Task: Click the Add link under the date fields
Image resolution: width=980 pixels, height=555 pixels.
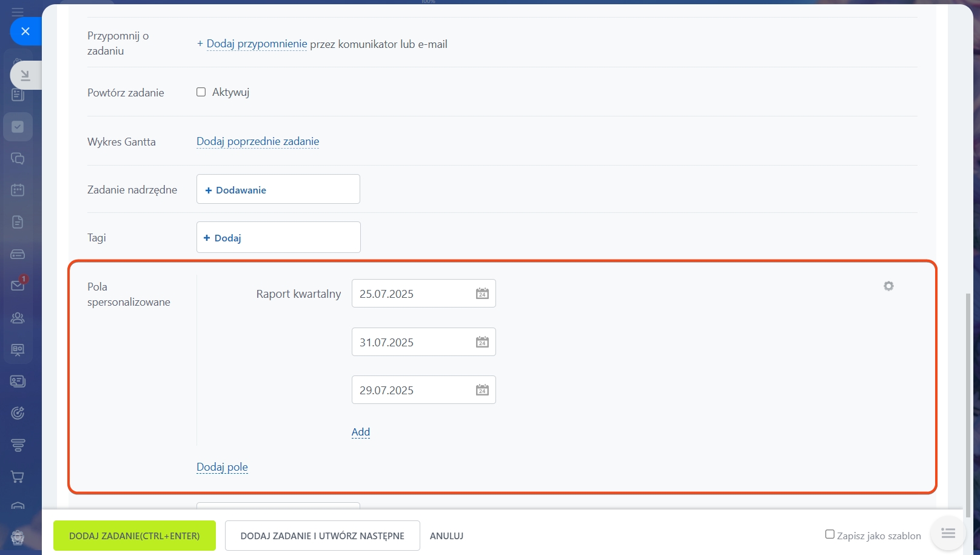Action: click(x=361, y=432)
